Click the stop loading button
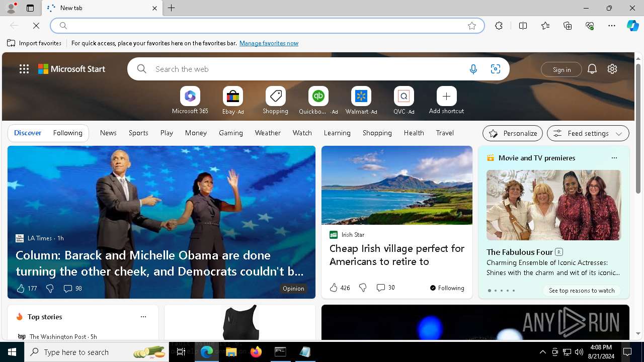Viewport: 644px width, 362px height. point(36,26)
